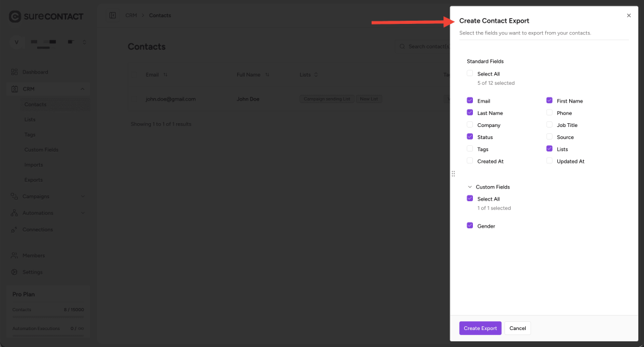The width and height of the screenshot is (644, 347).
Task: Cancel the contact export dialog
Action: tap(518, 328)
